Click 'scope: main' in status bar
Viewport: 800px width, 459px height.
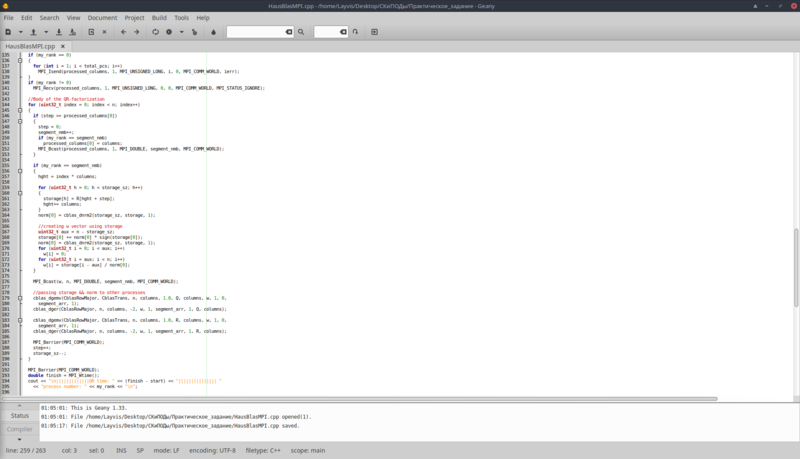point(308,451)
